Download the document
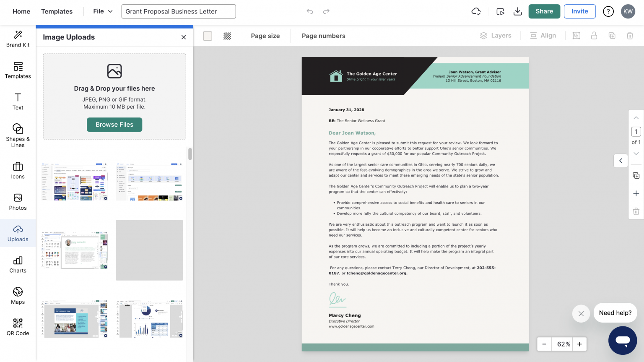The image size is (644, 362). coord(517,11)
